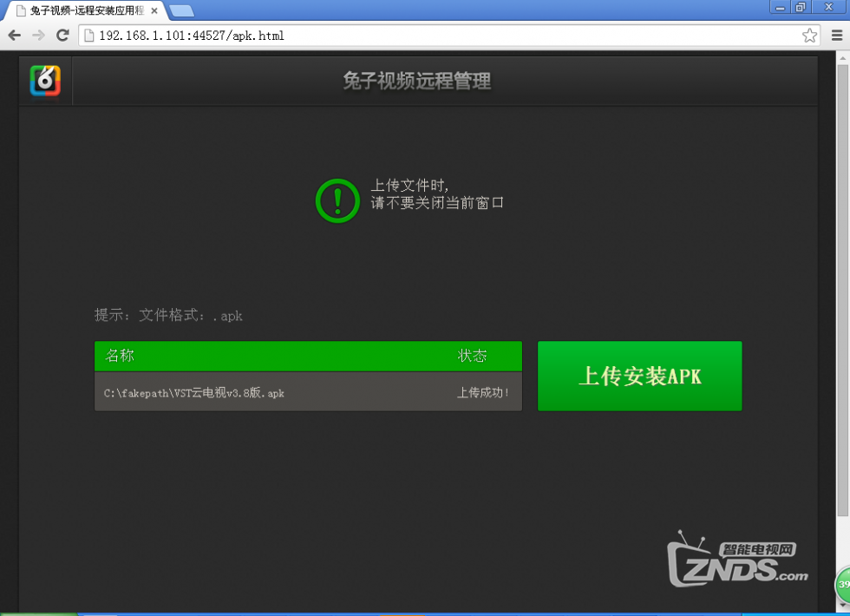Image resolution: width=850 pixels, height=616 pixels.
Task: Click the 兔子视频 app logo icon
Action: [45, 81]
